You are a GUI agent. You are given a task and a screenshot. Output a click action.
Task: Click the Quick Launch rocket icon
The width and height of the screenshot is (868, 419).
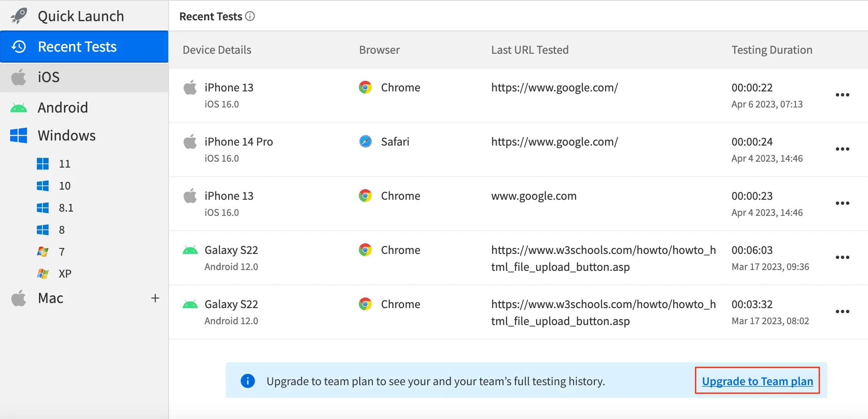[19, 16]
